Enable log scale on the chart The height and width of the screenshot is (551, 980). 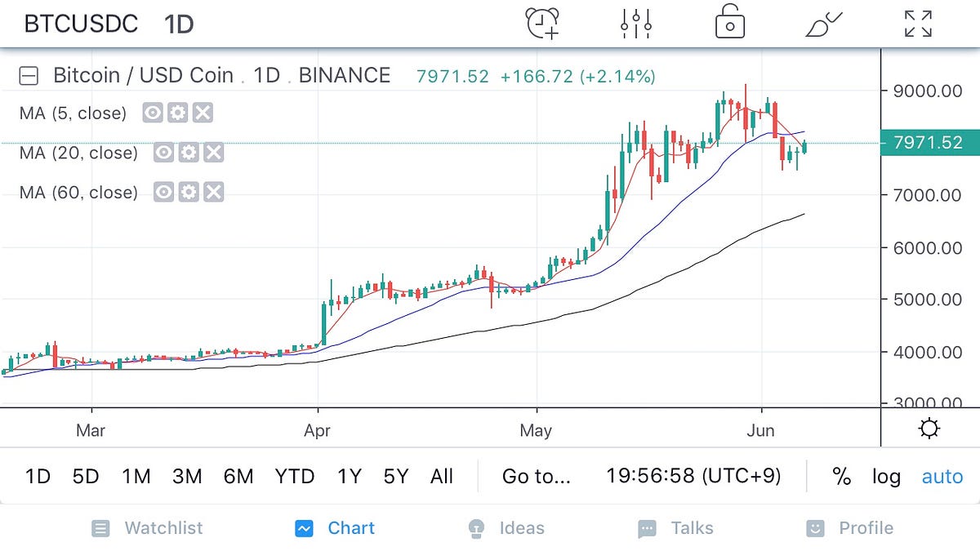pyautogui.click(x=887, y=477)
